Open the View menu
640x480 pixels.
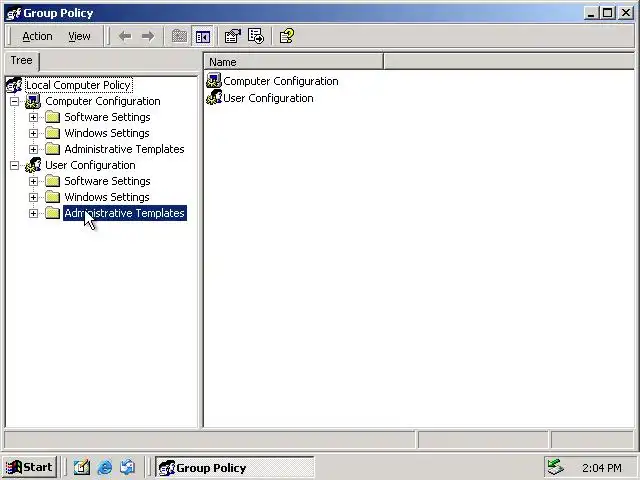[79, 36]
